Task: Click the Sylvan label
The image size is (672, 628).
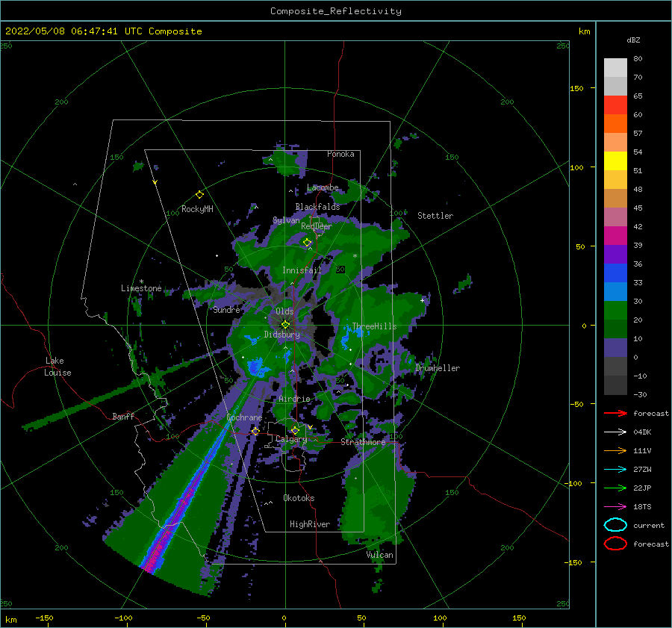Action: [x=286, y=220]
